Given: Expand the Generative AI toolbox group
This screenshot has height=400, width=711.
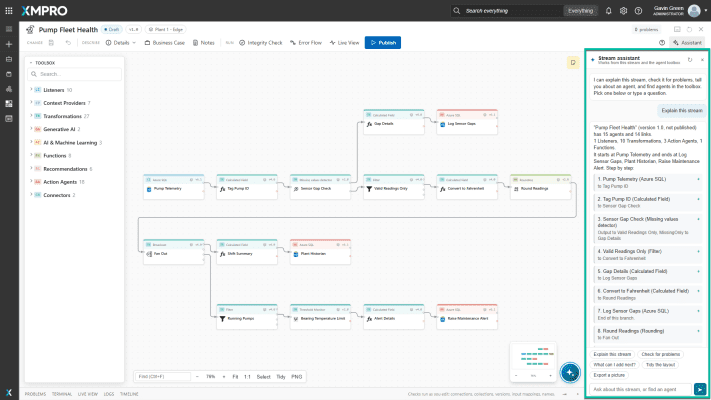Looking at the screenshot, I should coord(54,129).
